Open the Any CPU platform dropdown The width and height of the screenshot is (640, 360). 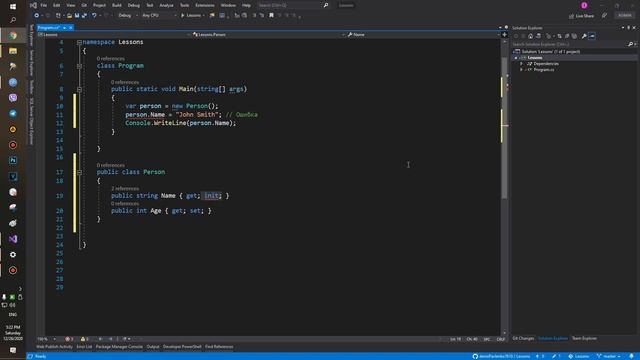click(x=159, y=16)
